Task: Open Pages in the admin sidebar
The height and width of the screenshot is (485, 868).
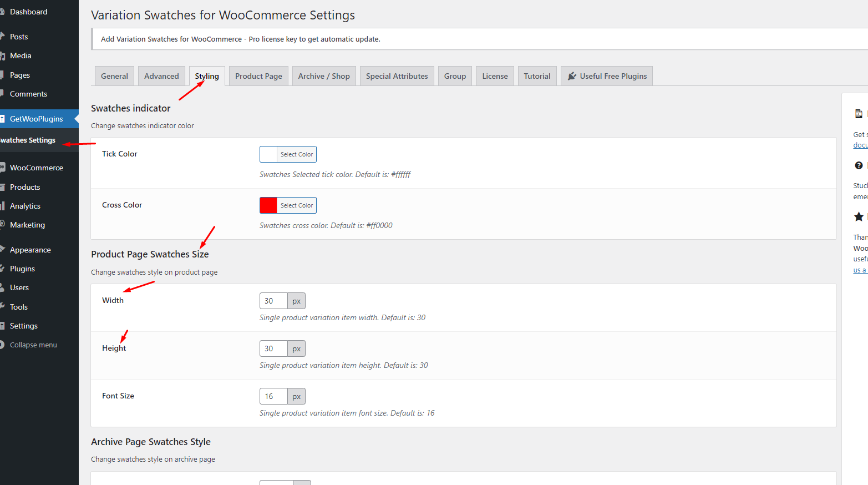Action: click(x=20, y=75)
